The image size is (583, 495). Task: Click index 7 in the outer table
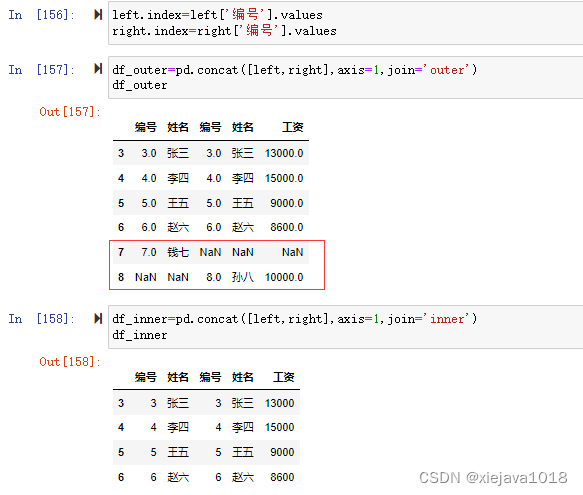[121, 252]
